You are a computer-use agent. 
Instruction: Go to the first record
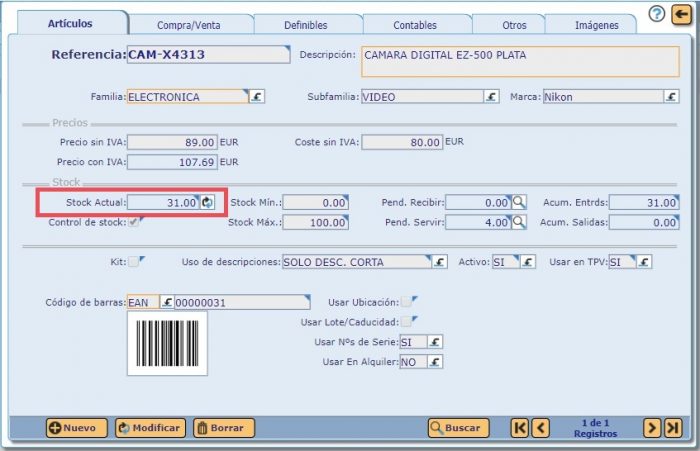click(x=519, y=428)
